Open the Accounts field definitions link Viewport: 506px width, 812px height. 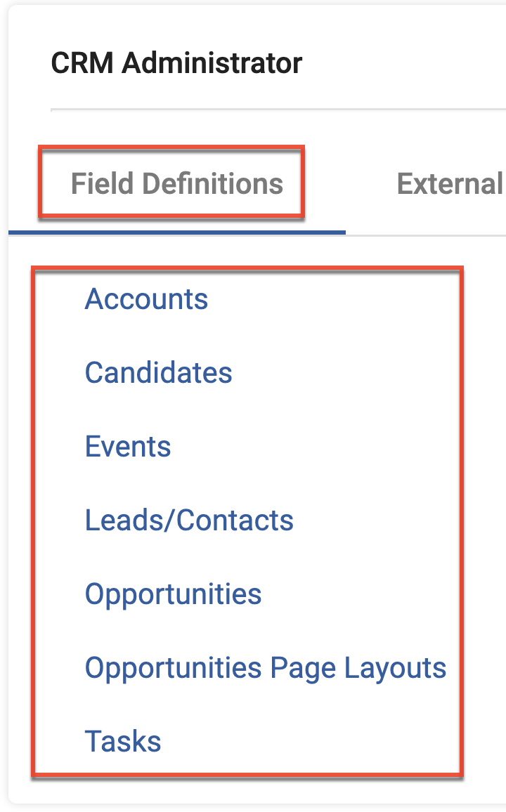point(146,299)
